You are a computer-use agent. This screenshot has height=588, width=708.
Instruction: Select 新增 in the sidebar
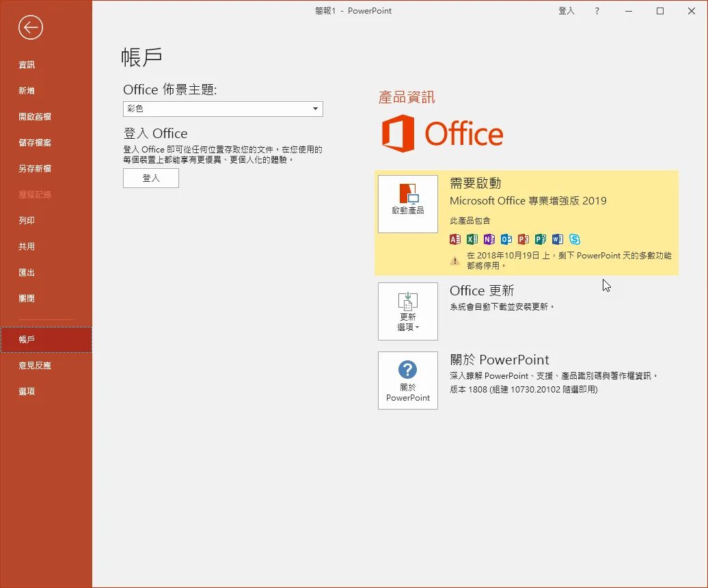click(27, 91)
